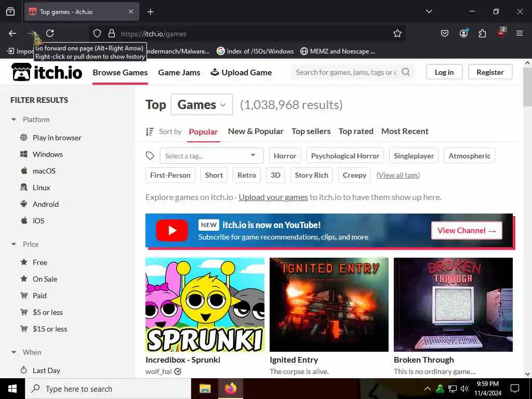Screen dimensions: 532x399
Task: Open the Games category dropdown
Action: [202, 104]
